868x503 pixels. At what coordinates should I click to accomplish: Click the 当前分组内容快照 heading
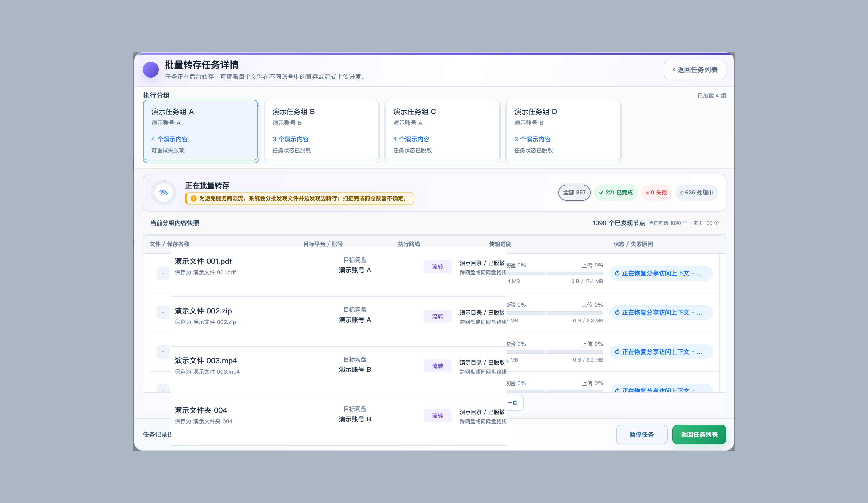(175, 223)
